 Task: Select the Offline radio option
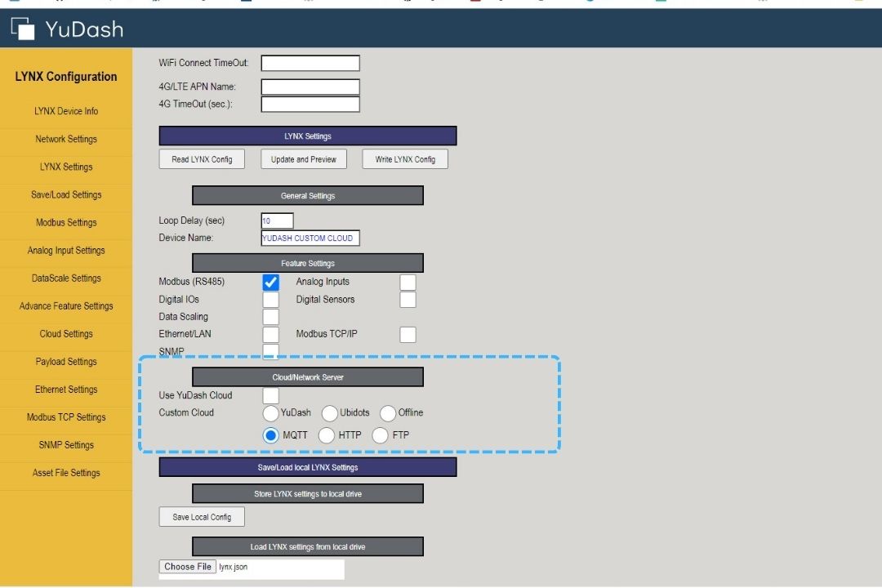(388, 413)
